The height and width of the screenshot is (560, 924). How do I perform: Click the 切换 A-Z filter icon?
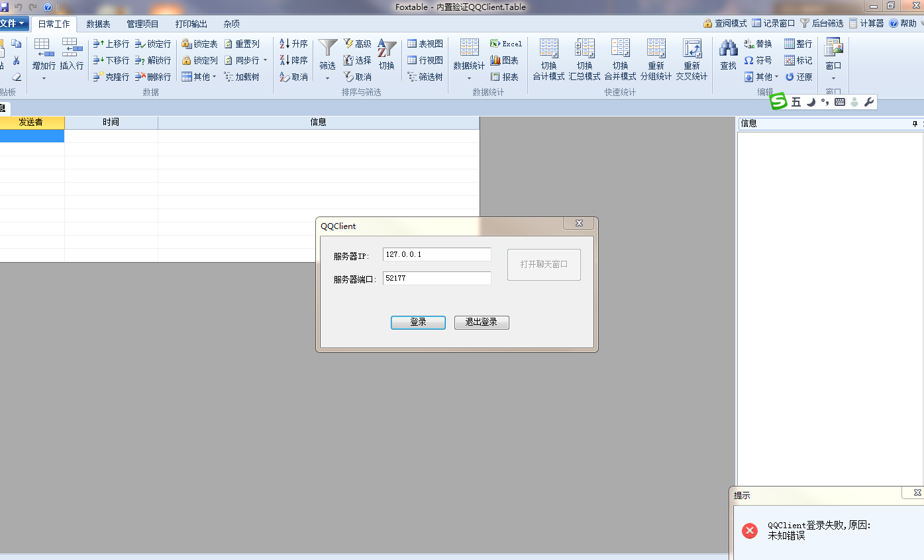[387, 48]
